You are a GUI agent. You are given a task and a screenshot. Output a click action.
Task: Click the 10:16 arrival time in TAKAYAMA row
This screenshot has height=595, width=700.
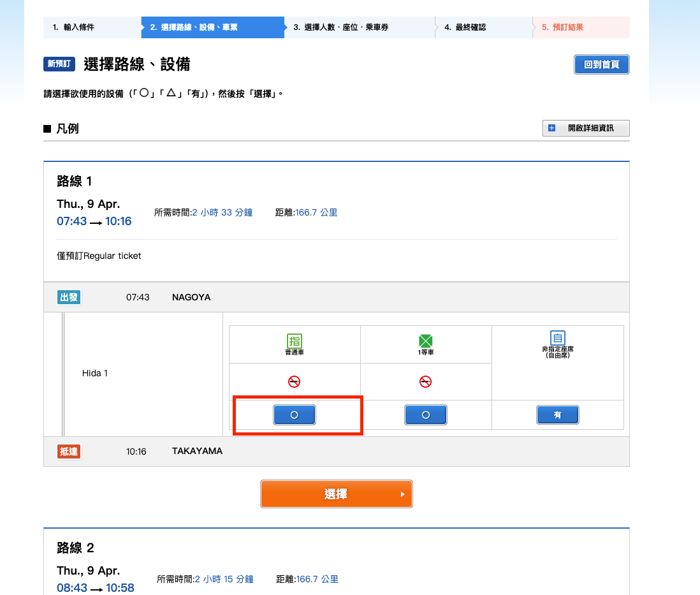click(136, 452)
